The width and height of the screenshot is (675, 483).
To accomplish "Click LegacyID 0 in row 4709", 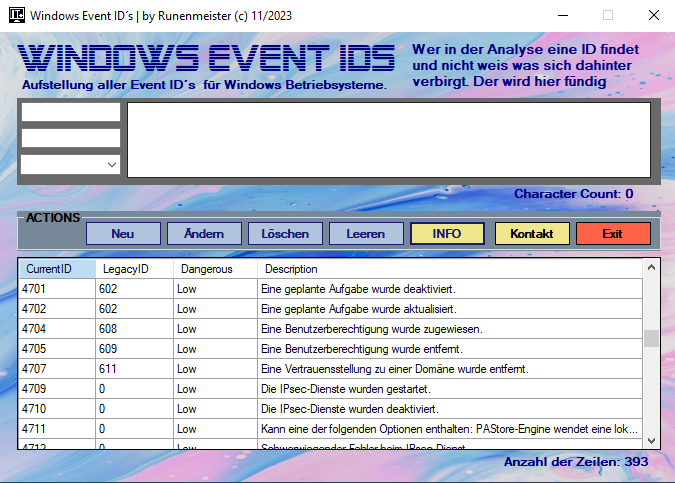I will [134, 389].
